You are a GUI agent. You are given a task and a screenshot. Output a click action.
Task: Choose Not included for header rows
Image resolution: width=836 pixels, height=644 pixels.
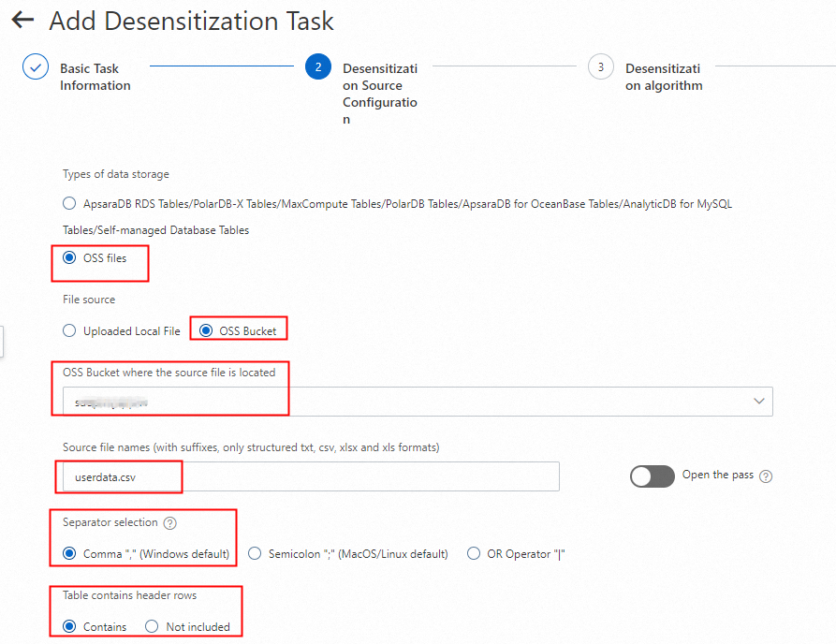[152, 627]
